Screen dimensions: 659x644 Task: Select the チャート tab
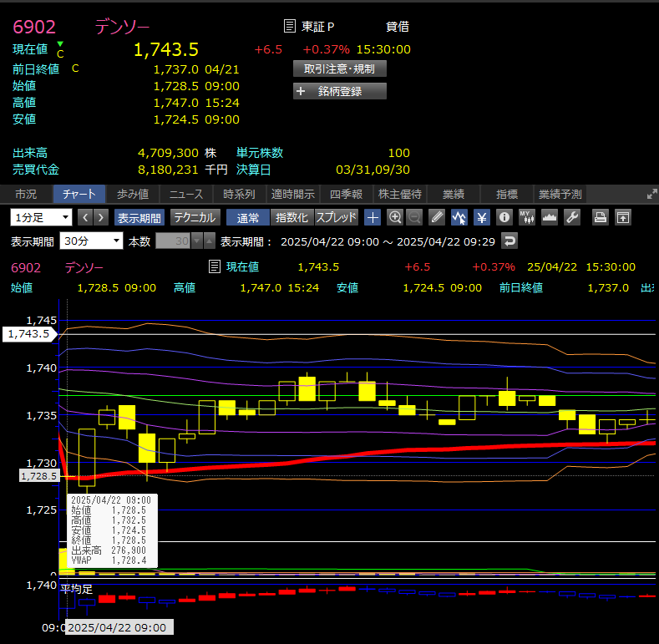tap(79, 194)
